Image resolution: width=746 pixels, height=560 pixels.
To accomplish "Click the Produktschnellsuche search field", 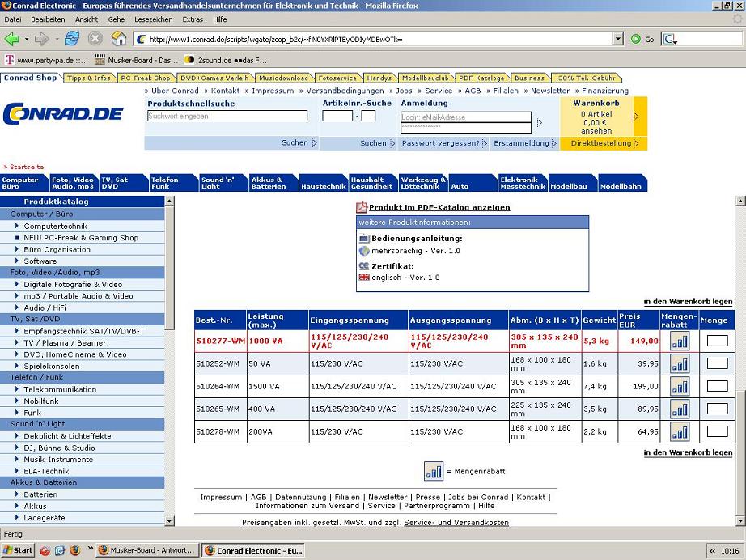I will point(227,116).
